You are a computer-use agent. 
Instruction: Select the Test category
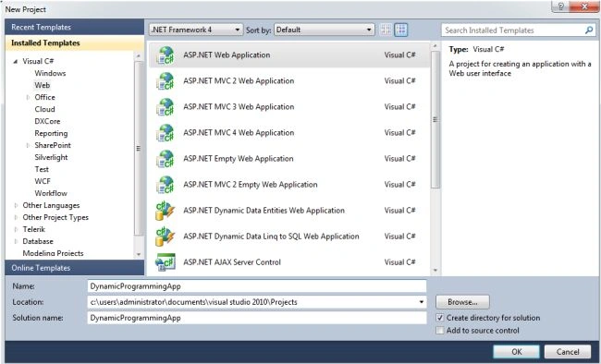click(x=42, y=169)
